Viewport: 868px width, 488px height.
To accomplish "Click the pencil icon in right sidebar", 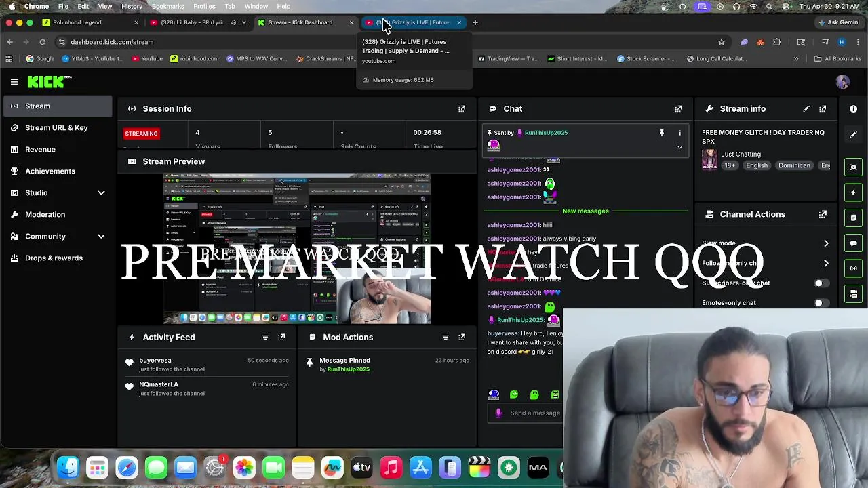I will (x=854, y=134).
